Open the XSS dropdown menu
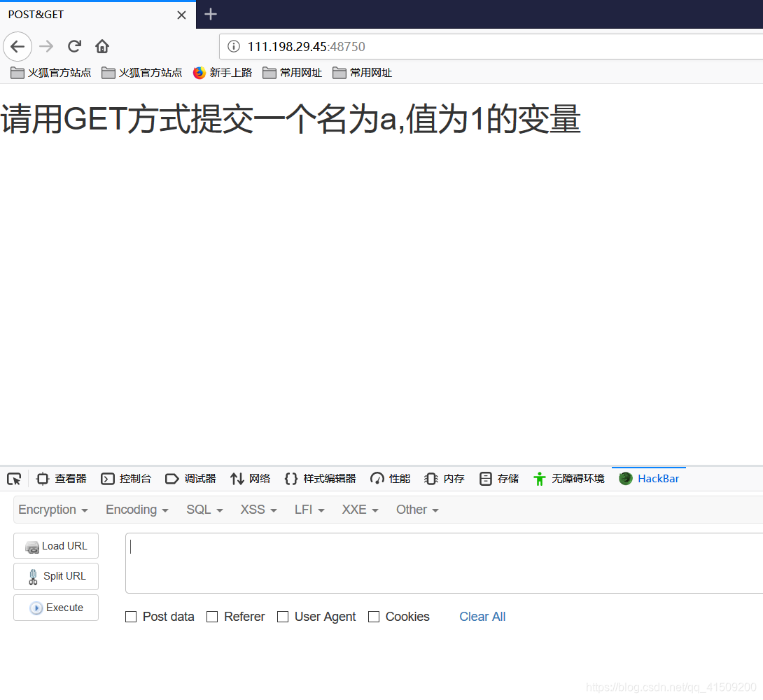This screenshot has width=763, height=700. pyautogui.click(x=259, y=510)
